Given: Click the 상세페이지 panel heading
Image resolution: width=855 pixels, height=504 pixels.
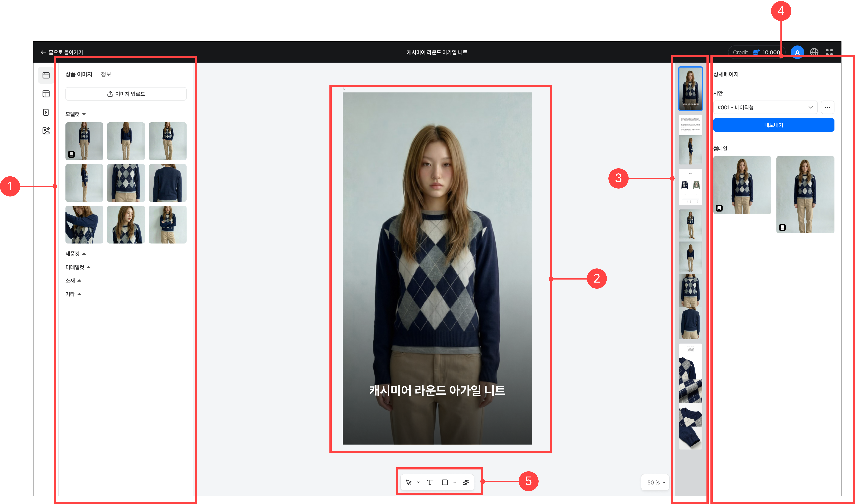Looking at the screenshot, I should (726, 74).
